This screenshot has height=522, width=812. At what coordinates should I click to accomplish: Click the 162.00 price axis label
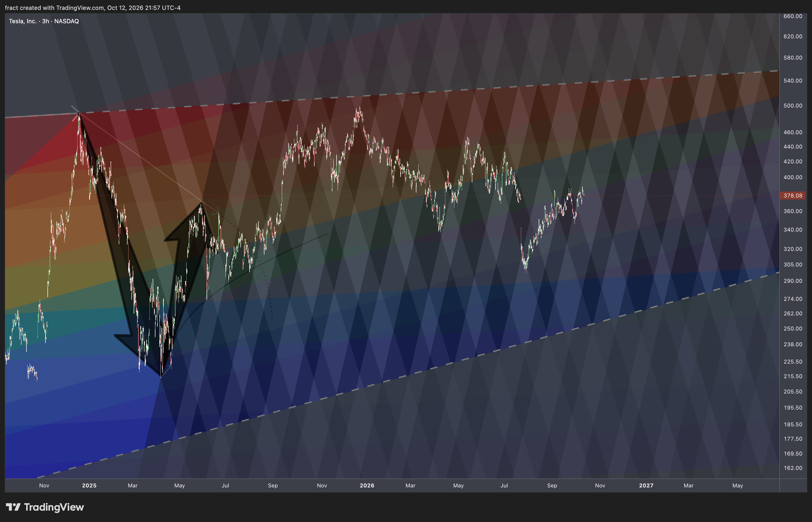[793, 468]
